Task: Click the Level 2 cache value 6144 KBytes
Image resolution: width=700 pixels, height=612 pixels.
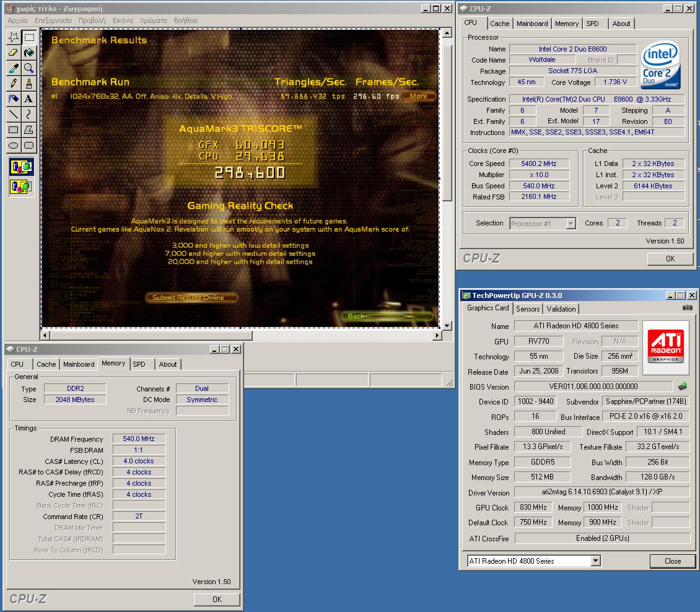Action: click(653, 186)
